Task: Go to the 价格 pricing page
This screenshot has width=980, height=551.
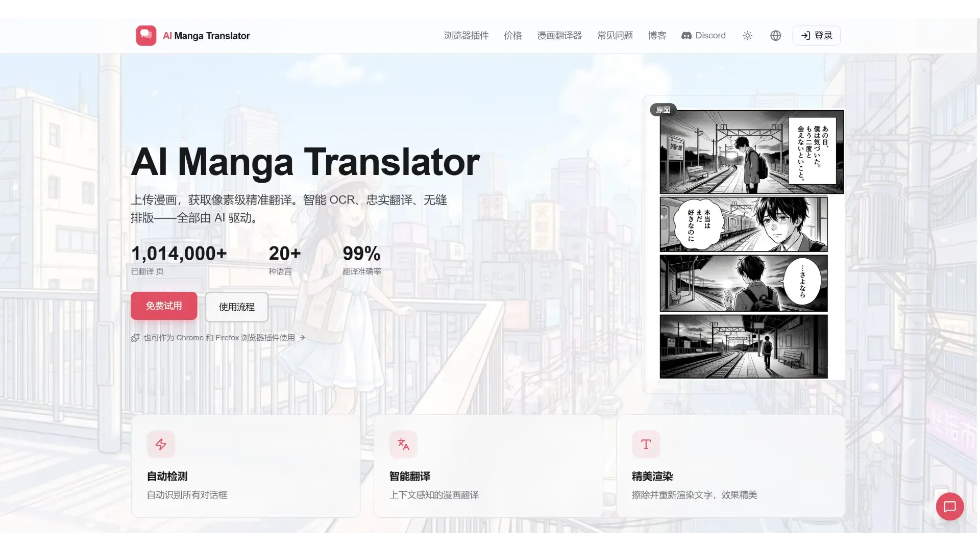Action: (512, 36)
